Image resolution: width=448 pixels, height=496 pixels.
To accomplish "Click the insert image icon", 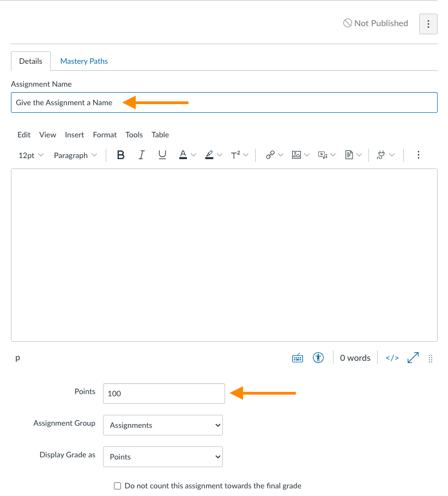I will [x=296, y=155].
